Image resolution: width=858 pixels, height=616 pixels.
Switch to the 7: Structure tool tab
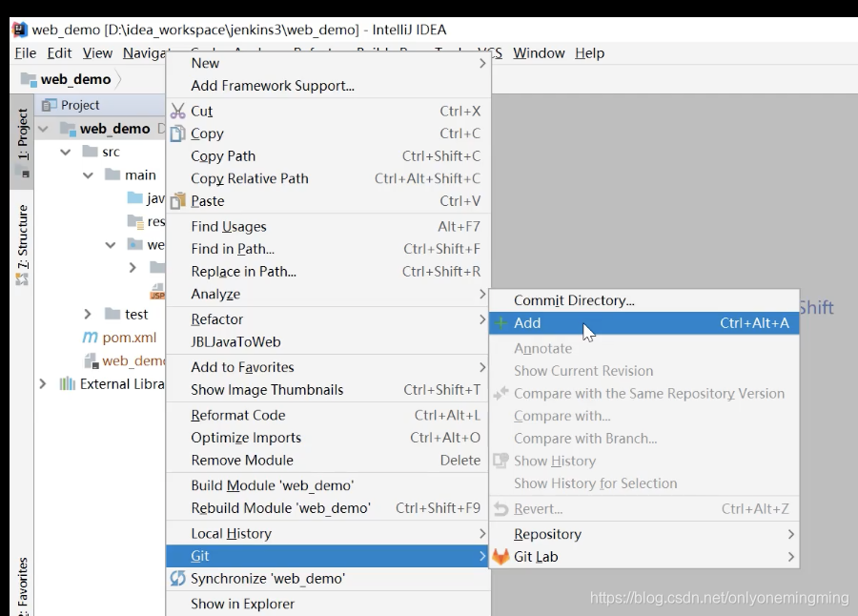(22, 244)
